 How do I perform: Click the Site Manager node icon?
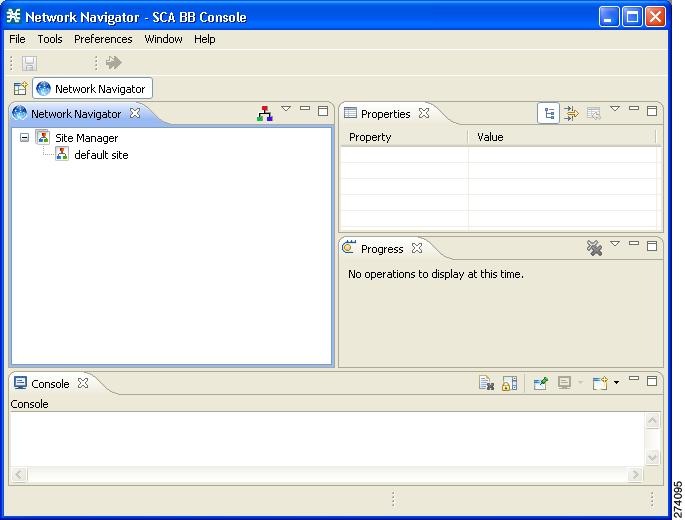coord(43,137)
